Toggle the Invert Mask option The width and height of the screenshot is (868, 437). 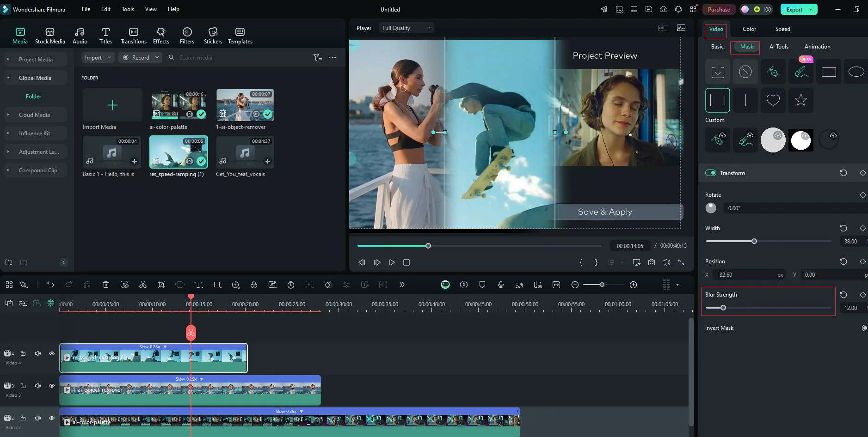(865, 328)
